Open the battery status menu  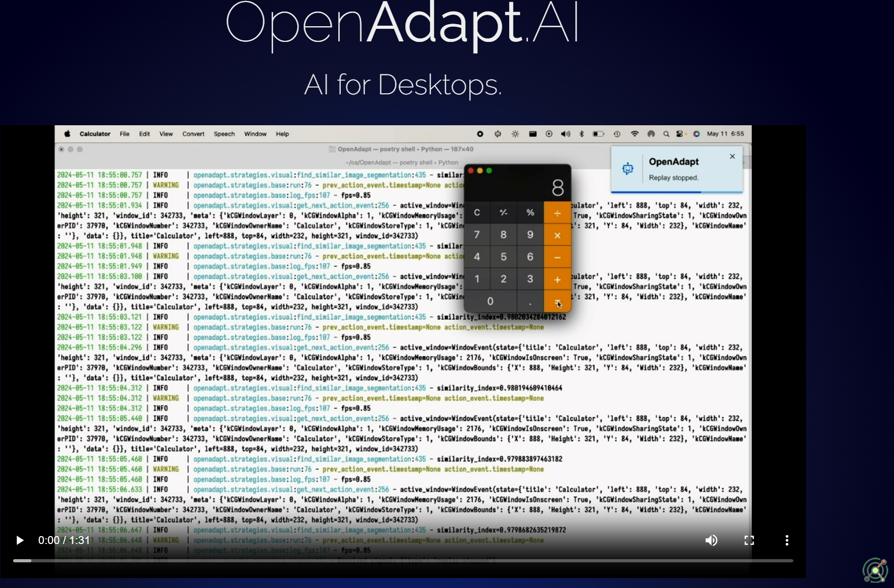click(598, 134)
